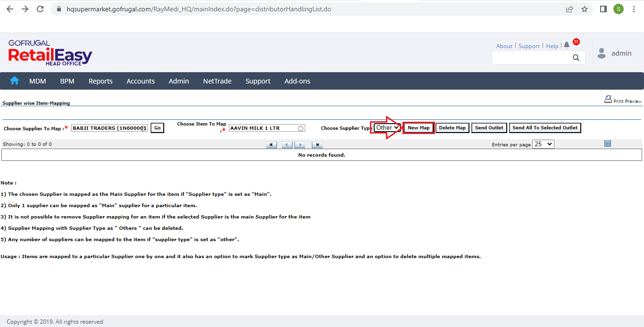The height and width of the screenshot is (327, 644).
Task: Open the Help link
Action: (552, 46)
